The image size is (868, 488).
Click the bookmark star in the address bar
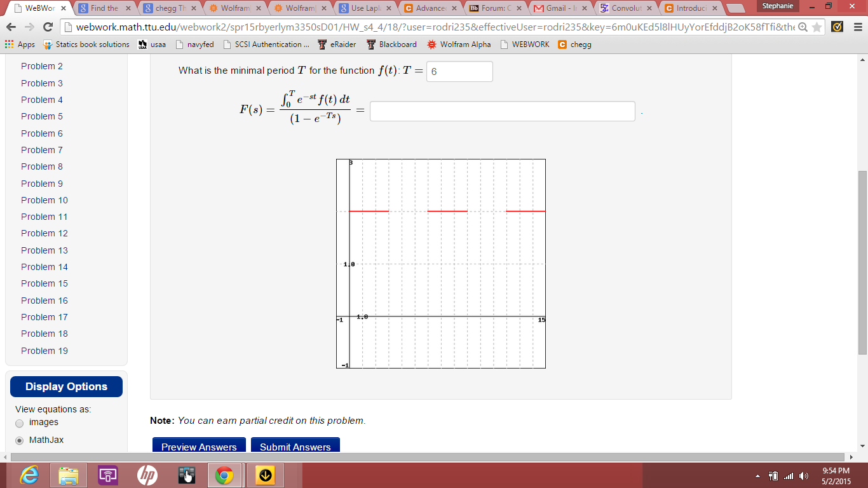[x=817, y=27]
